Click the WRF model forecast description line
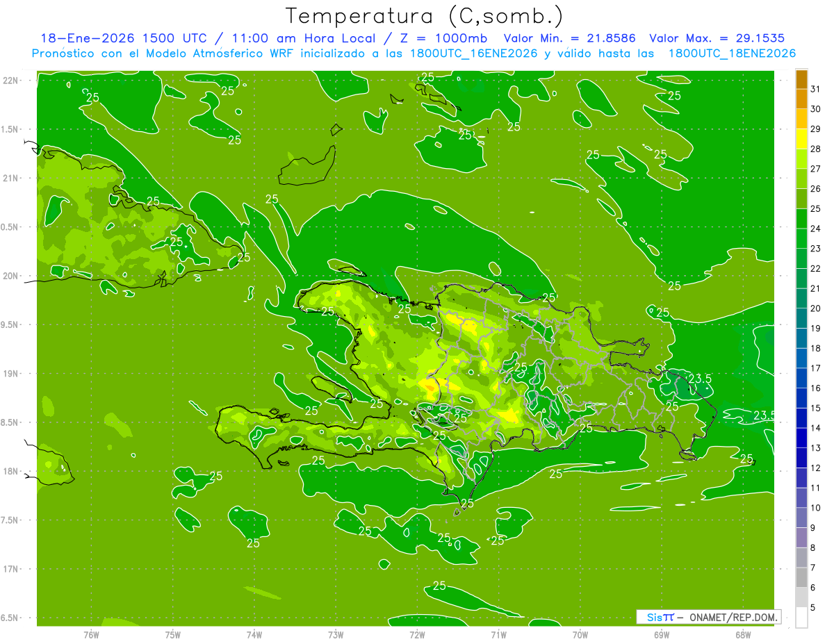Screen dimensions: 834x644 pyautogui.click(x=414, y=53)
